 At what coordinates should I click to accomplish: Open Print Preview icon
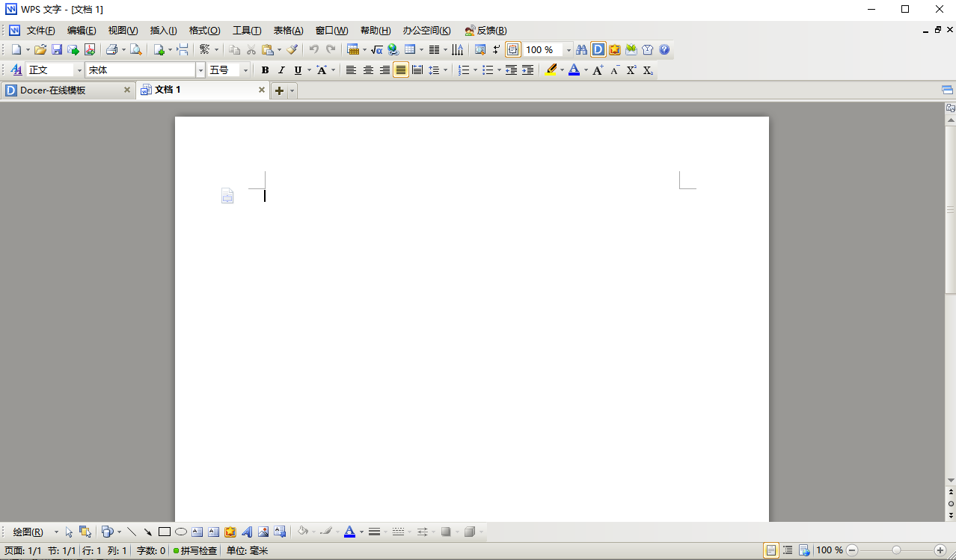[x=136, y=50]
